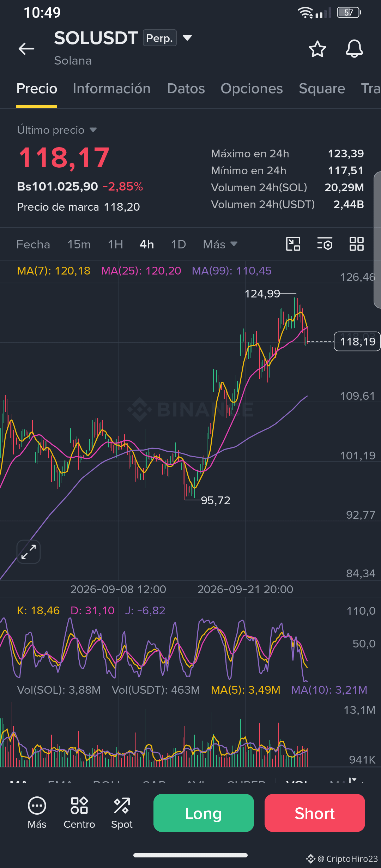Select the 15m timeframe
Screen dimensions: 381x868
pos(79,244)
